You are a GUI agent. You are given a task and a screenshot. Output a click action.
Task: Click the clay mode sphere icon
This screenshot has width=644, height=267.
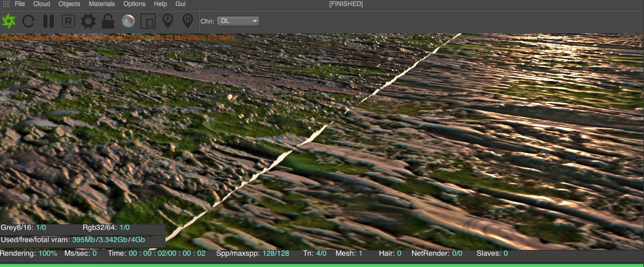pyautogui.click(x=129, y=21)
